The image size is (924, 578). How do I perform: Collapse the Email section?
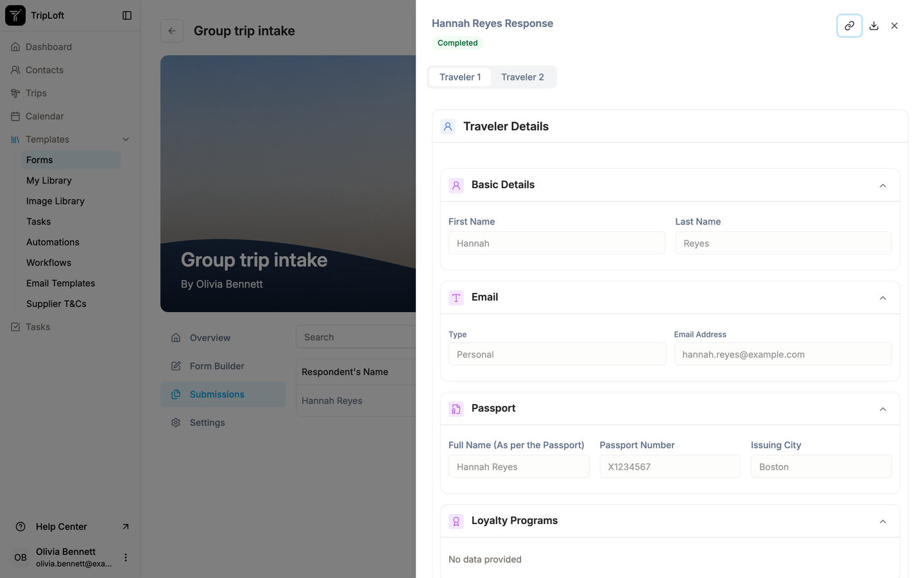pos(883,298)
